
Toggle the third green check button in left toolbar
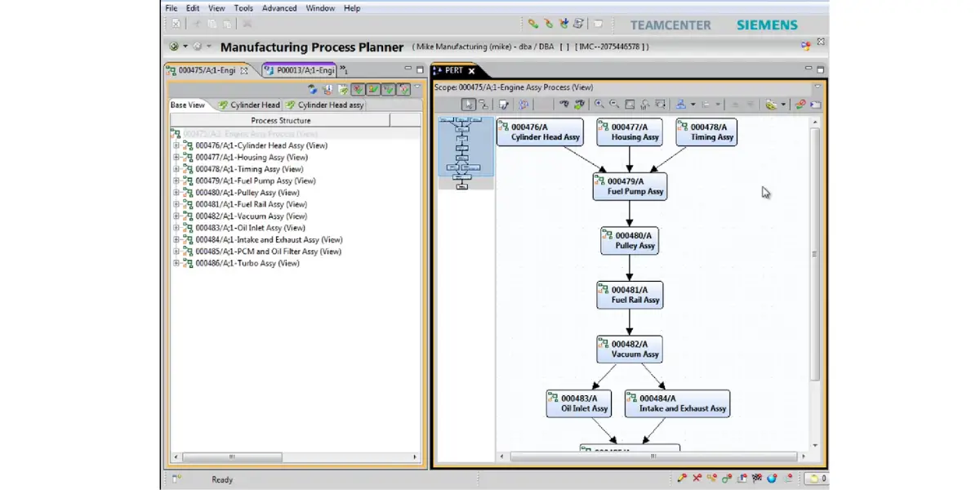tap(389, 90)
